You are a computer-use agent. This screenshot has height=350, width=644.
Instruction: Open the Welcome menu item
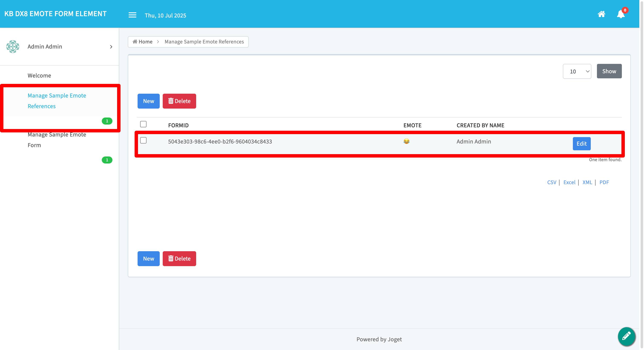(39, 76)
